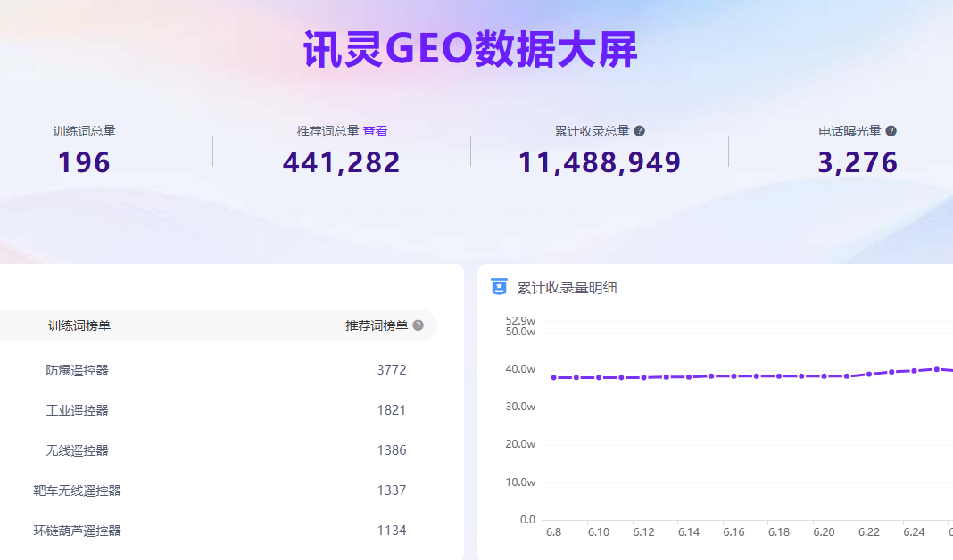Image resolution: width=953 pixels, height=560 pixels.
Task: Click the 6.12 x-axis label
Action: [x=643, y=532]
